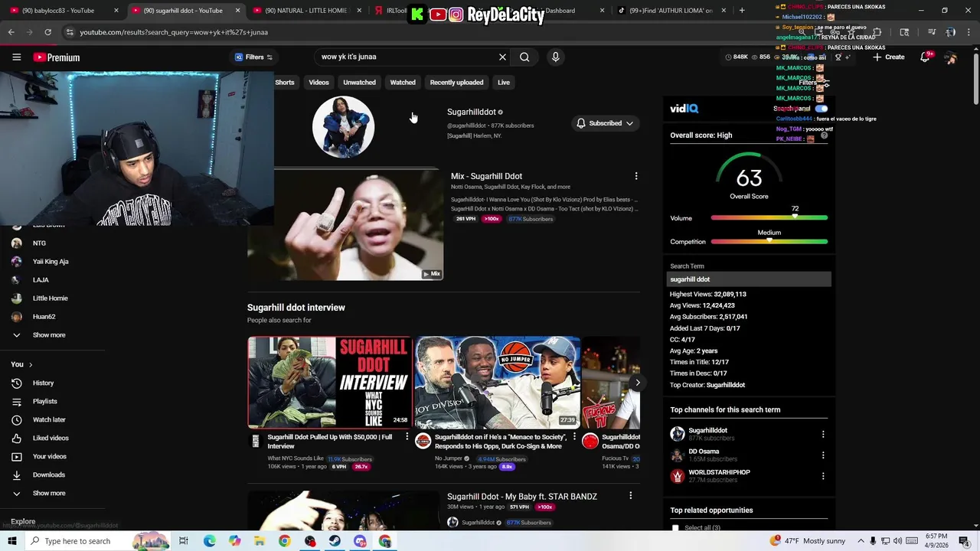Open Watch later in sidebar

point(49,419)
